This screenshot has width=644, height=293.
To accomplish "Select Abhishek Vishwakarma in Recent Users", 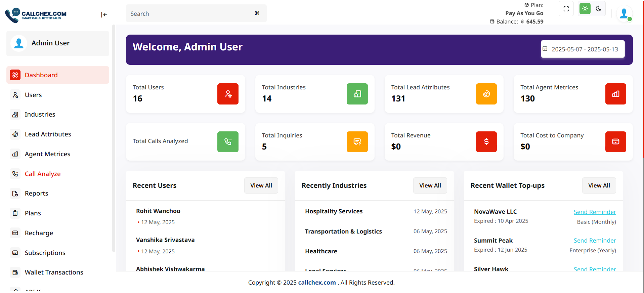I will tap(170, 269).
